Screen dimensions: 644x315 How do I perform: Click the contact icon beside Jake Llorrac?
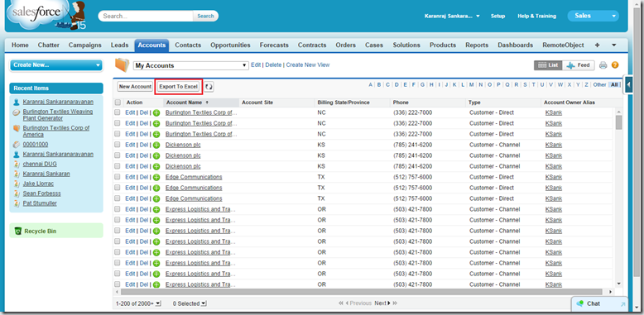pyautogui.click(x=17, y=184)
